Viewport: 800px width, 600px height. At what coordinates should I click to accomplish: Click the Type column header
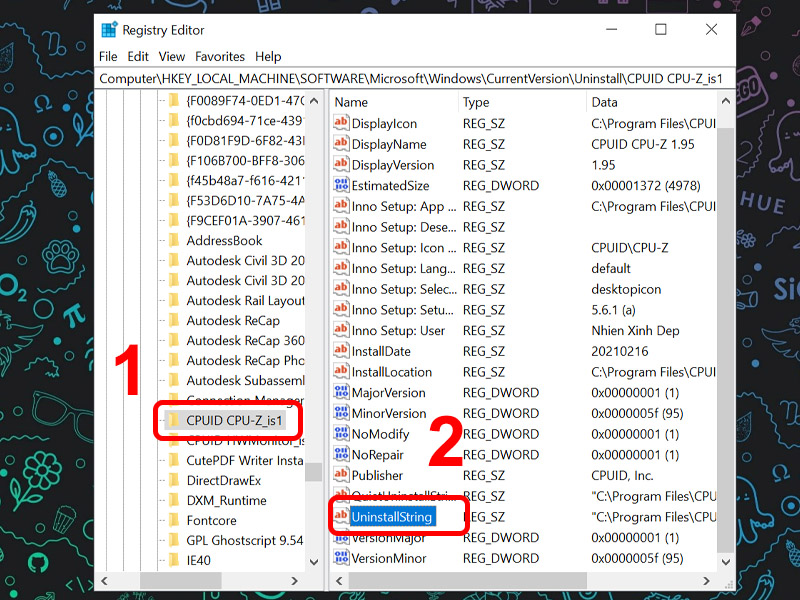point(475,101)
